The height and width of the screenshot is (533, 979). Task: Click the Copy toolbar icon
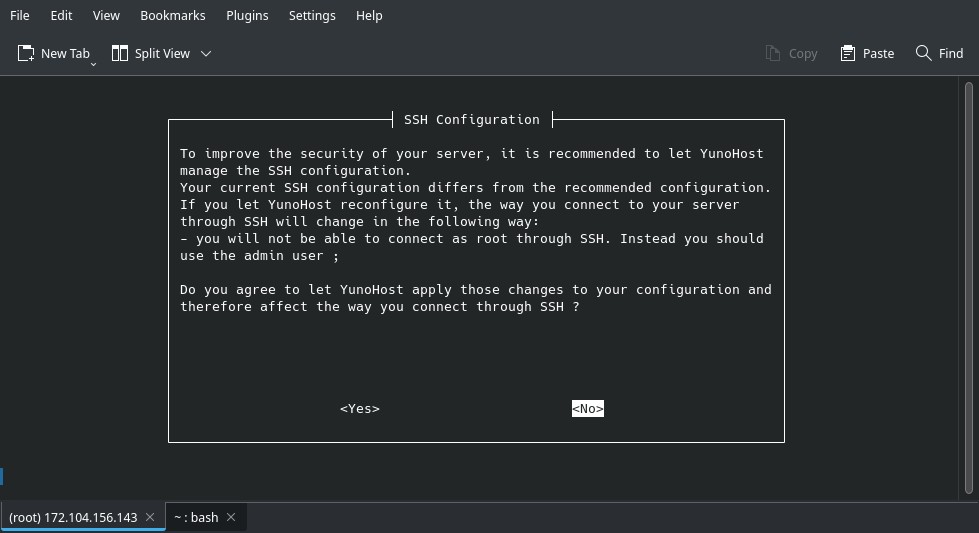pyautogui.click(x=773, y=53)
